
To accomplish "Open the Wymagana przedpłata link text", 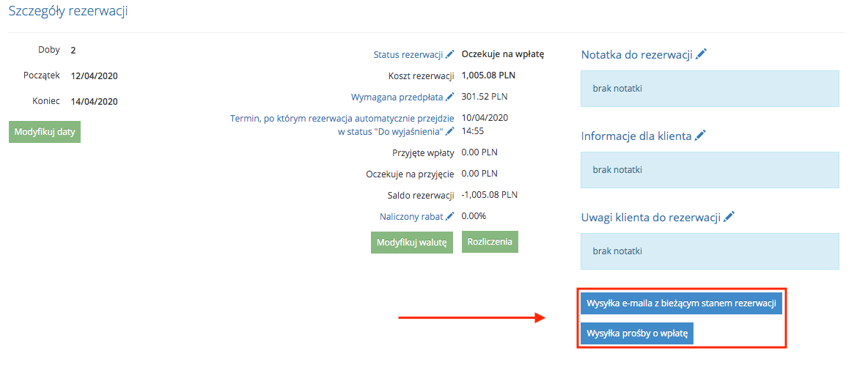I will (397, 97).
